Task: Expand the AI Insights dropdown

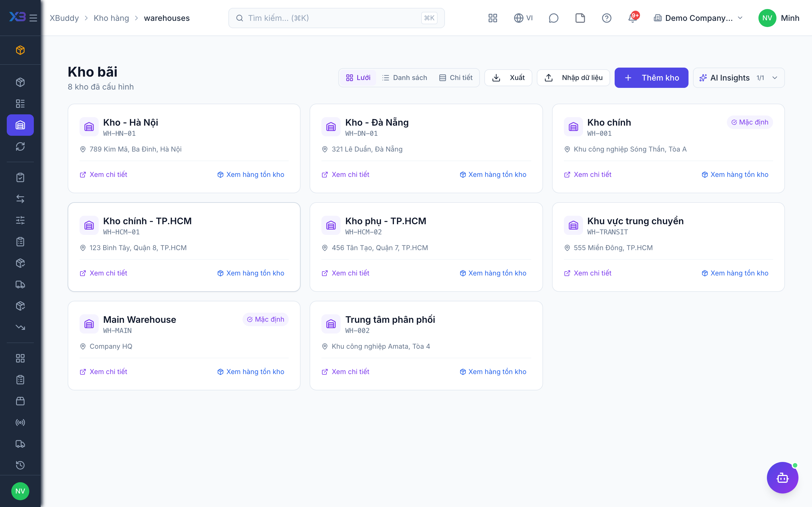Action: 738,78
